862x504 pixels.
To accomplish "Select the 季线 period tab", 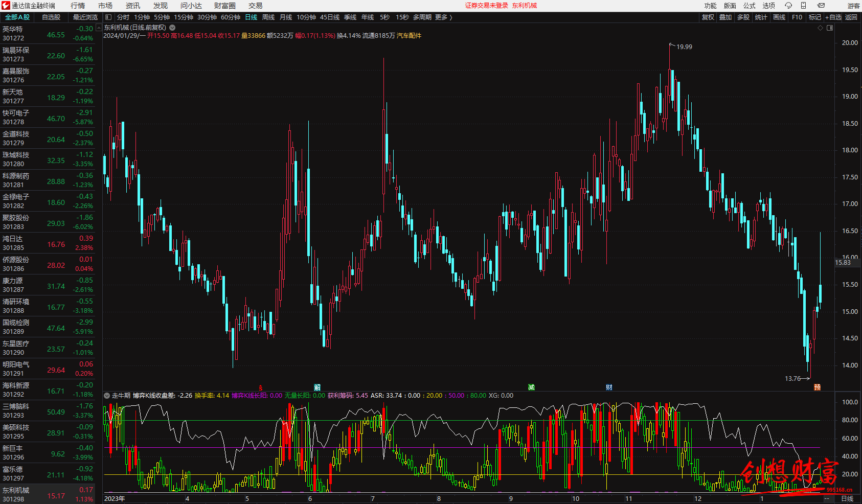I will [x=350, y=17].
